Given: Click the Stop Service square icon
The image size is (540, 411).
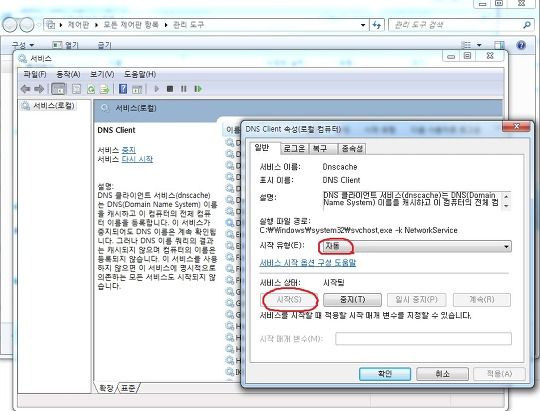Looking at the screenshot, I should pos(170,89).
